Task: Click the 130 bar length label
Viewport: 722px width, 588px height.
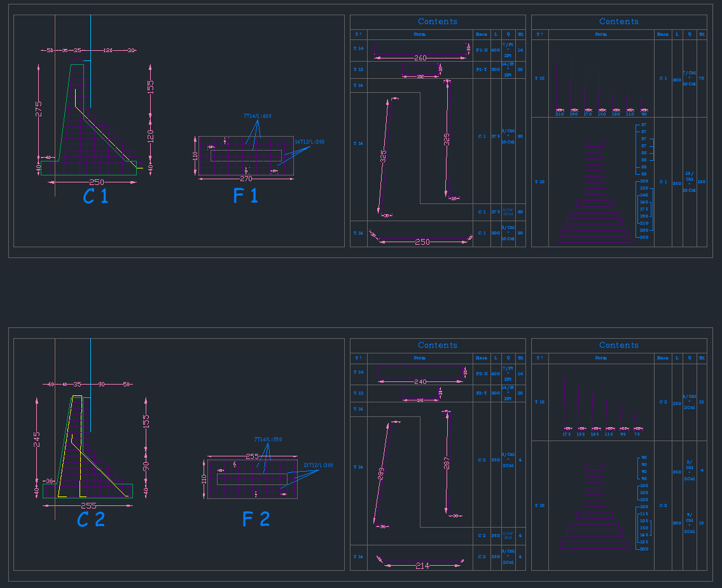Action: pos(616,114)
